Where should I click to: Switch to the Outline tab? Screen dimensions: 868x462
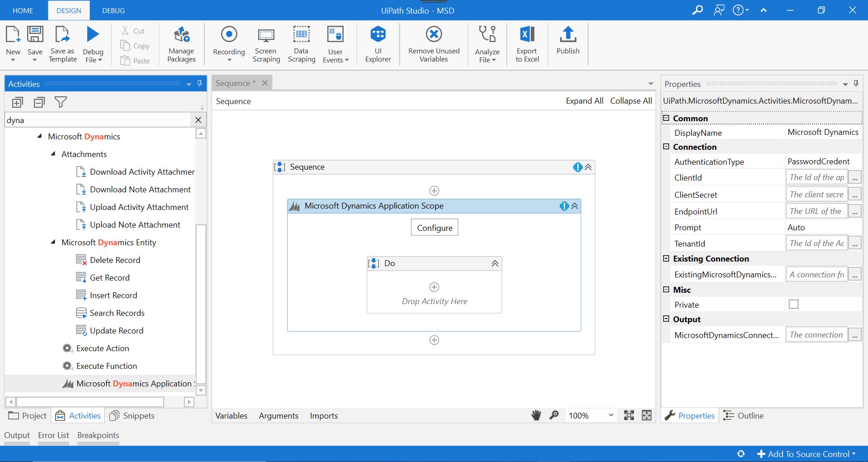pyautogui.click(x=744, y=415)
